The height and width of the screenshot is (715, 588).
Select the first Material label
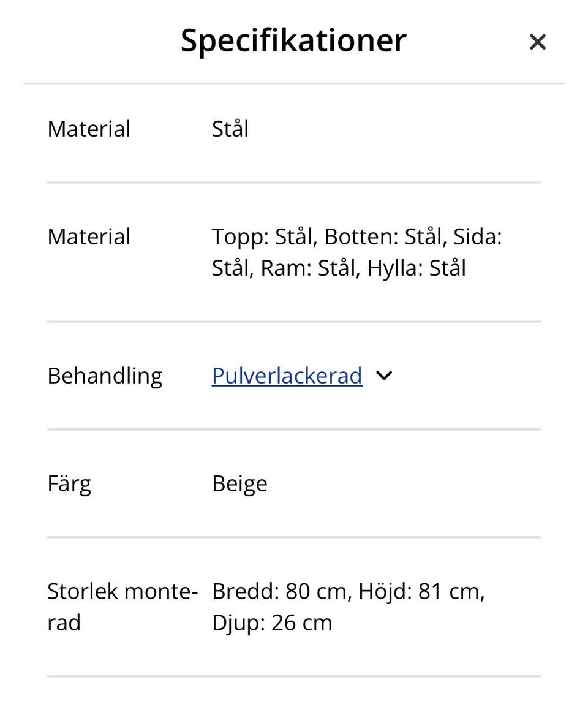(x=89, y=129)
